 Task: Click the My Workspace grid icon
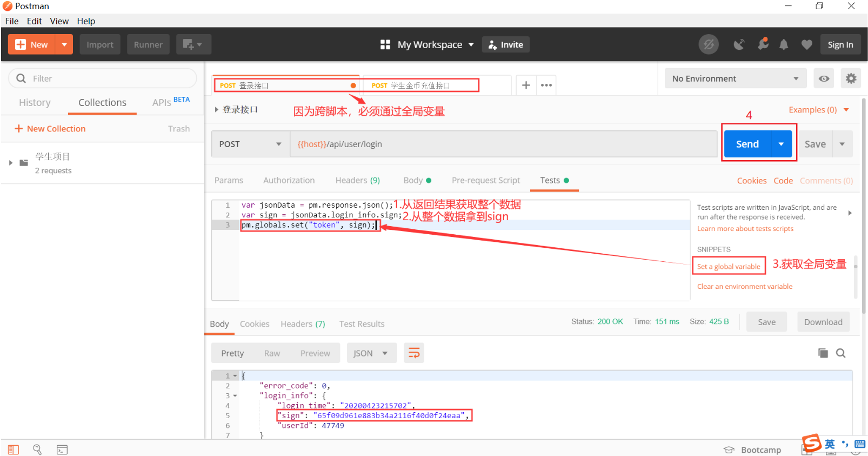click(385, 44)
